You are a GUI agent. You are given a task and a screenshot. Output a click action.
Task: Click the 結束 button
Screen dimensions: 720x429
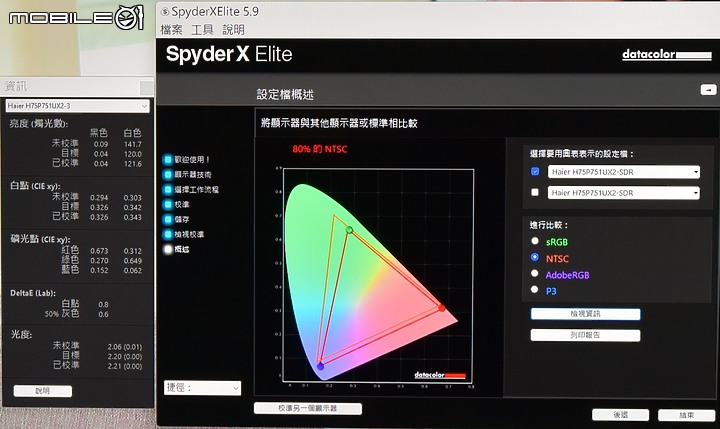[686, 415]
